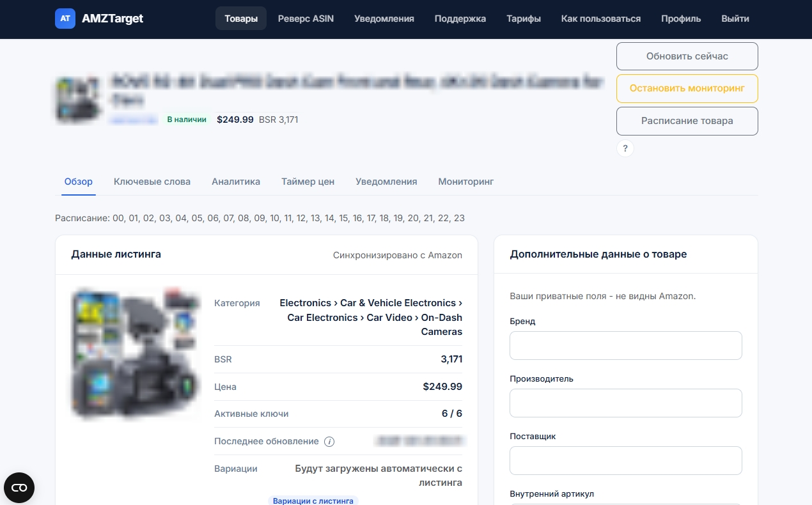Image resolution: width=812 pixels, height=505 pixels.
Task: Switch to the Аналитика tab
Action: point(236,182)
